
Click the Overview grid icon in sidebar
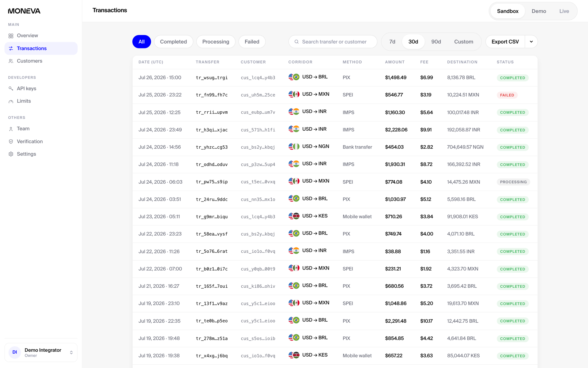(11, 36)
